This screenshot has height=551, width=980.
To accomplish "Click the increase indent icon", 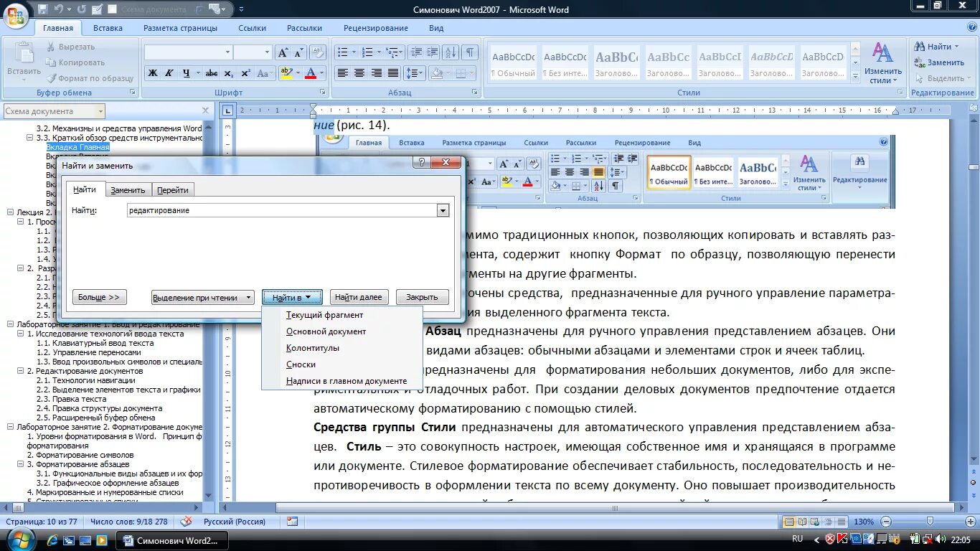I will pyautogui.click(x=431, y=52).
